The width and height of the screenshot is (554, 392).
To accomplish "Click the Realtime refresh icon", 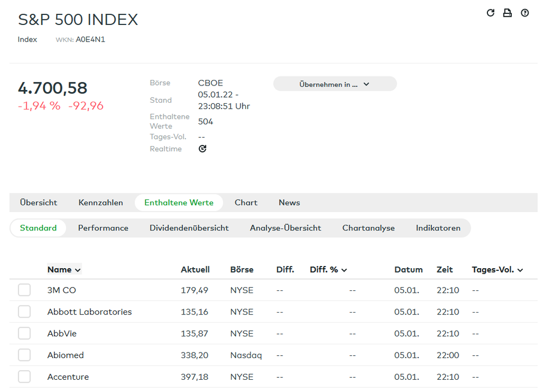I will [203, 149].
